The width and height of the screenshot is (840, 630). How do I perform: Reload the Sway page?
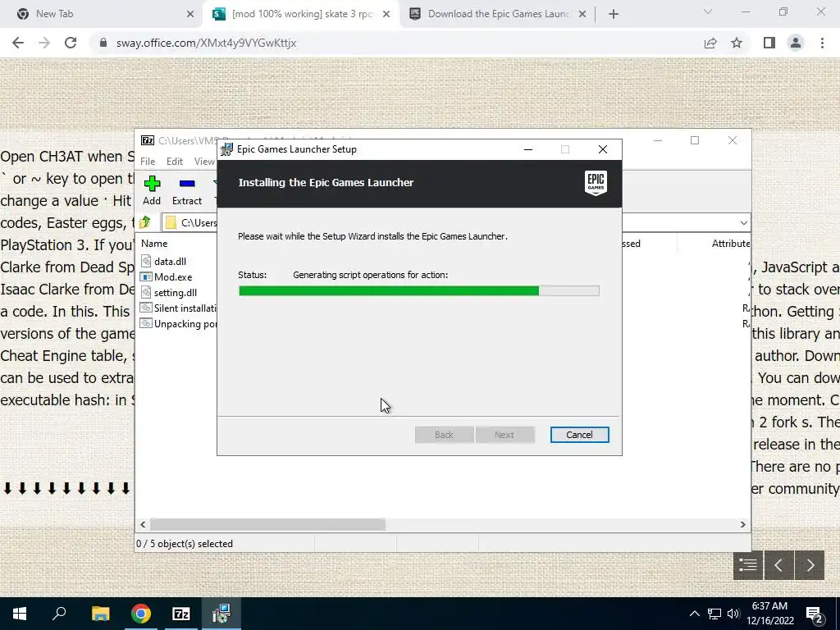coord(71,43)
